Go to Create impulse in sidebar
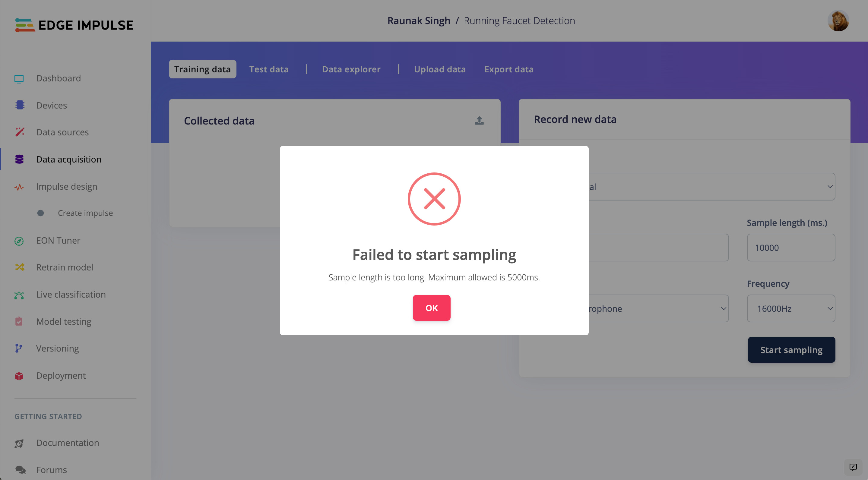The image size is (868, 480). click(85, 213)
